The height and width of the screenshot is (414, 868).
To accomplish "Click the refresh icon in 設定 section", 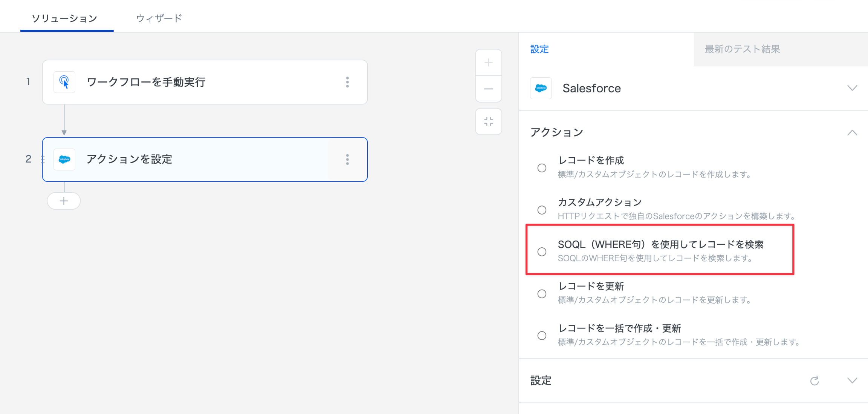I will tap(815, 381).
